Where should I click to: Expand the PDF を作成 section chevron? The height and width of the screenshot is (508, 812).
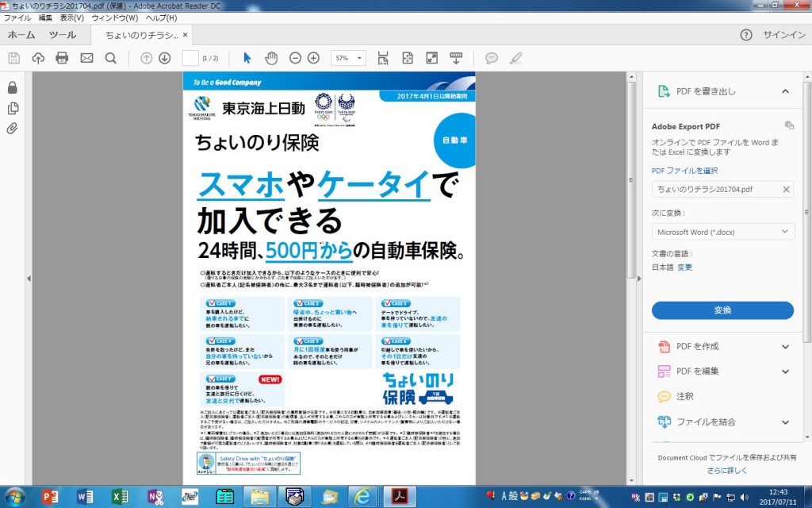[x=786, y=347]
